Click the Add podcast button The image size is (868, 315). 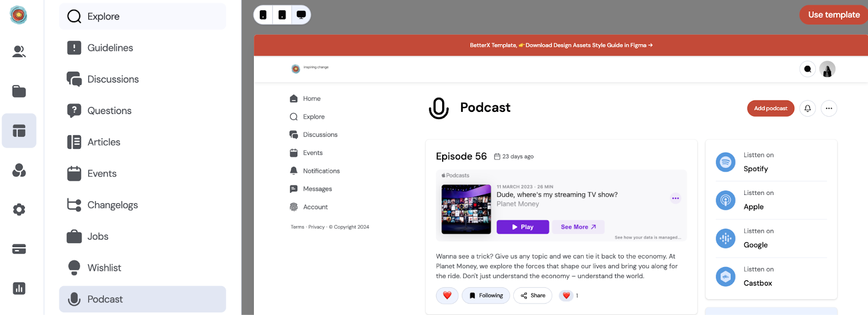pyautogui.click(x=770, y=109)
